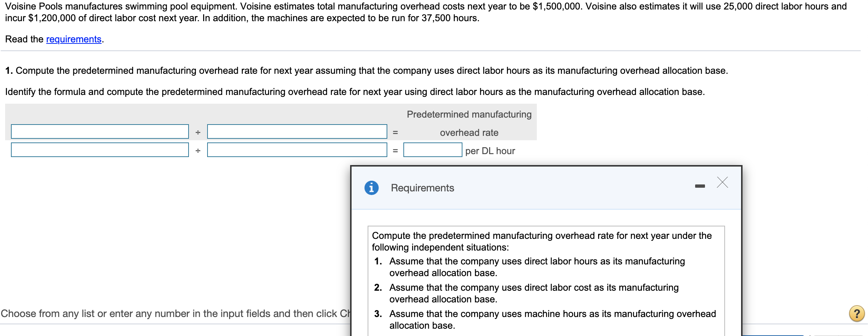Select the Predetermined manufacturing overhead rate header cell
The height and width of the screenshot is (336, 868).
[x=469, y=123]
